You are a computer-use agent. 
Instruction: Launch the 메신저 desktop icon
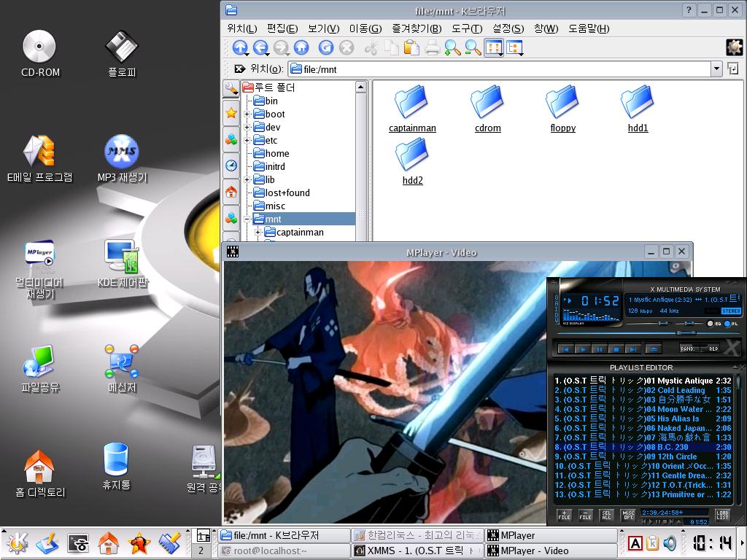(x=122, y=370)
